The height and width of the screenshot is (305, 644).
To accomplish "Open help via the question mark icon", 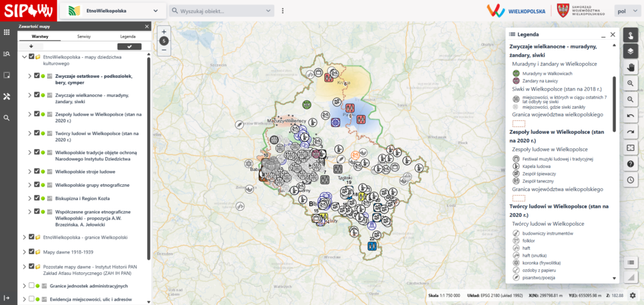I will pos(631,164).
